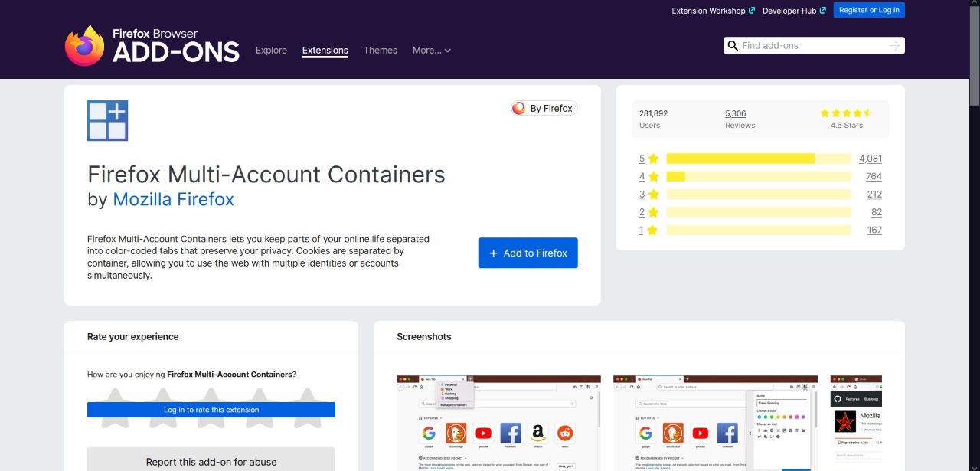The height and width of the screenshot is (471, 980).
Task: Open the Multi-Account Containers extension icon
Action: (x=108, y=121)
